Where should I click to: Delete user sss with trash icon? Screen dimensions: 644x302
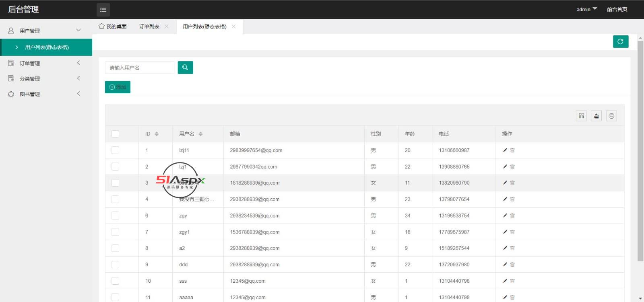pos(512,281)
